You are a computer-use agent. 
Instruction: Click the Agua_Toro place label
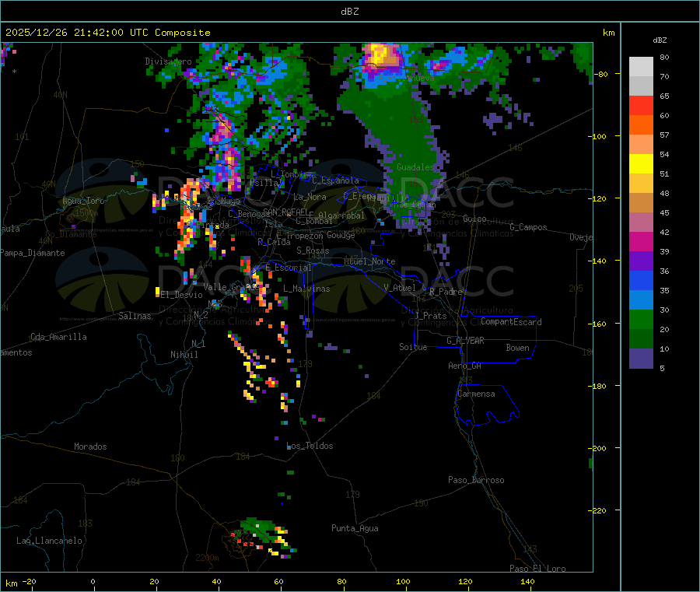83,201
